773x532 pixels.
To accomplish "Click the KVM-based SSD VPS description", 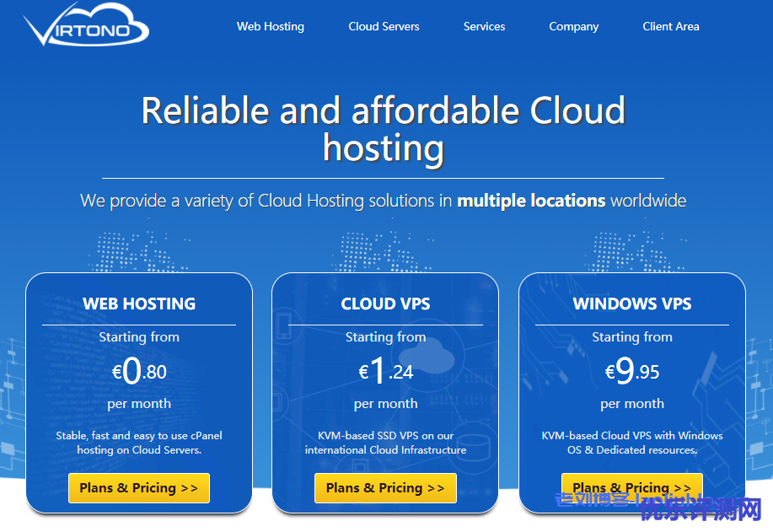I will pos(385,443).
